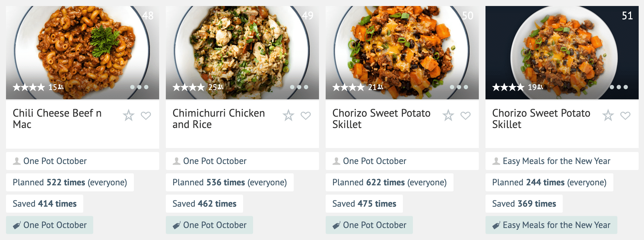This screenshot has width=644, height=240.
Task: Open three-dot menu on recipe 50
Action: coord(459,87)
